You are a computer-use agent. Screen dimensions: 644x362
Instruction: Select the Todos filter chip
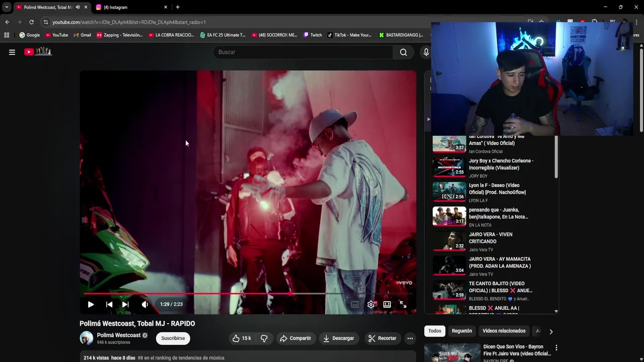(x=435, y=331)
